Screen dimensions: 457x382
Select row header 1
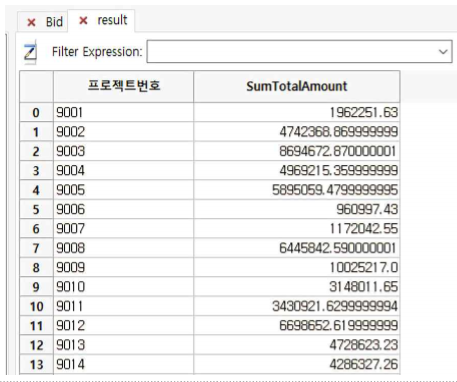(36, 132)
